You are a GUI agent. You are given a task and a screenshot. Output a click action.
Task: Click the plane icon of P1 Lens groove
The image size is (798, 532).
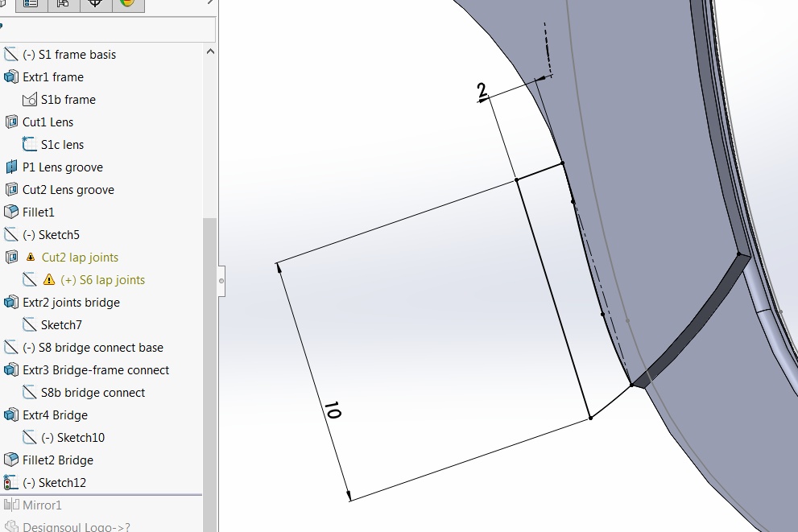(10, 167)
